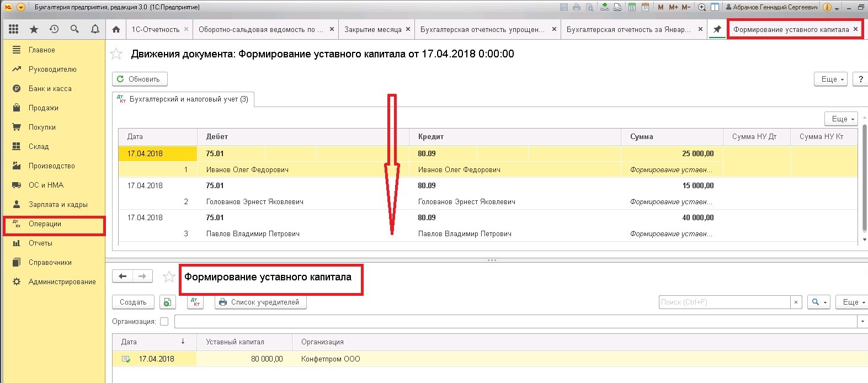Click the Print icon in title bar
The image size is (868, 383).
tap(577, 7)
